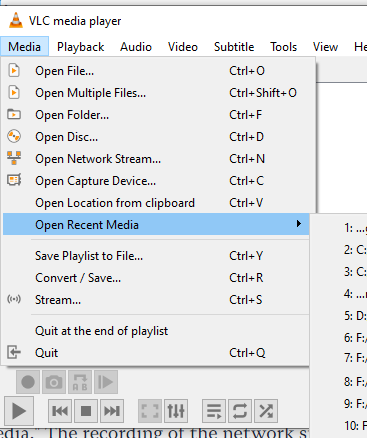Click the Play button
367x438 pixels.
tap(19, 411)
